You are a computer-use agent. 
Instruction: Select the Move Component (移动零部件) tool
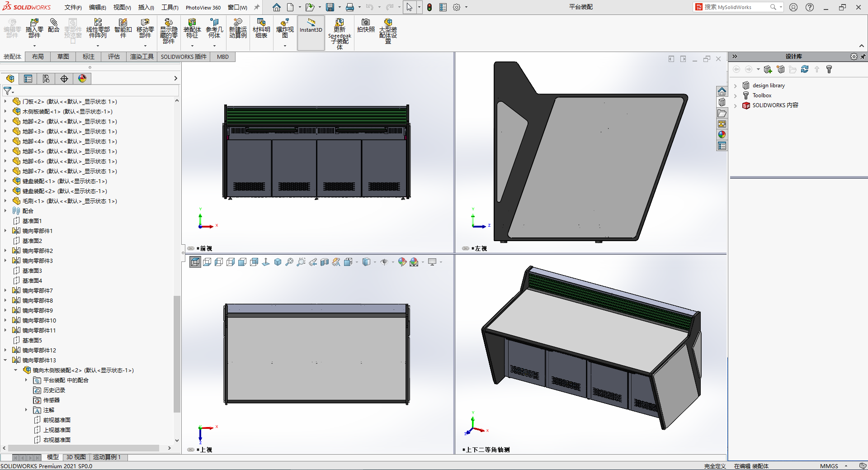[x=145, y=28]
